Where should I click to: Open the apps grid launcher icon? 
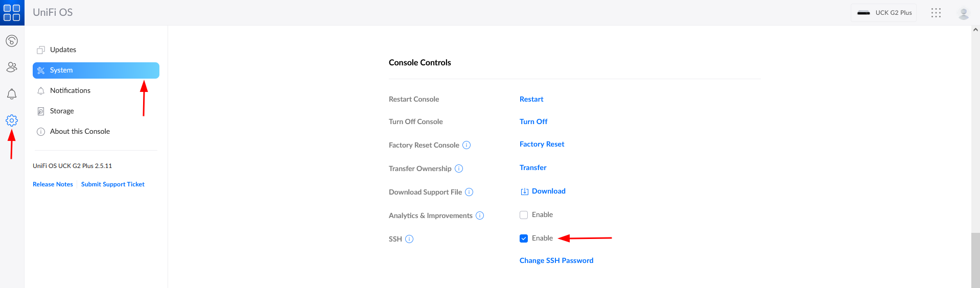pyautogui.click(x=936, y=13)
